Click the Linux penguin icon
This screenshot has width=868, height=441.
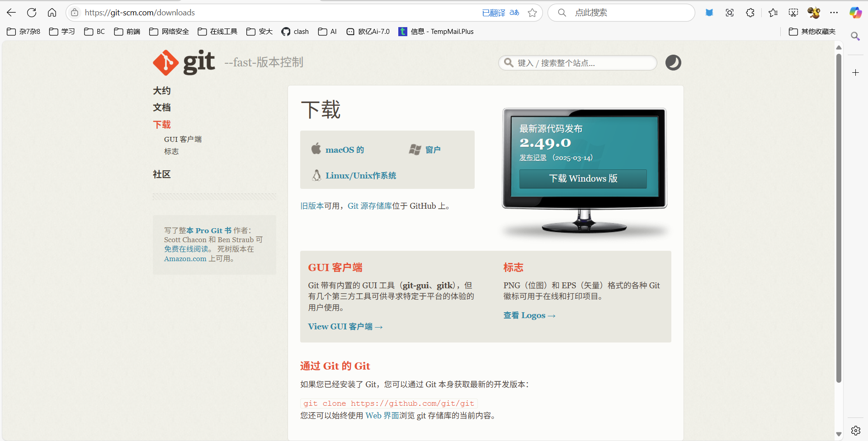[316, 175]
